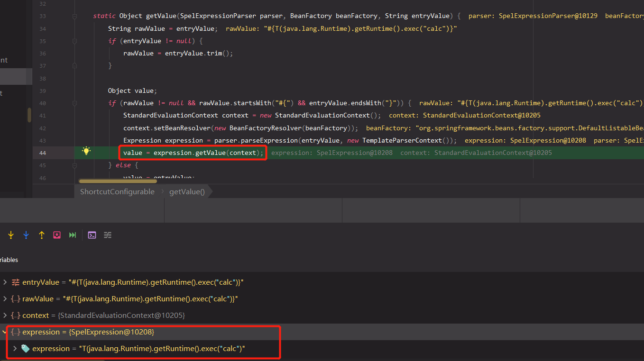Click 'value = expression.getValue(context);' code on line 44
Image resolution: width=644 pixels, height=361 pixels.
click(193, 153)
